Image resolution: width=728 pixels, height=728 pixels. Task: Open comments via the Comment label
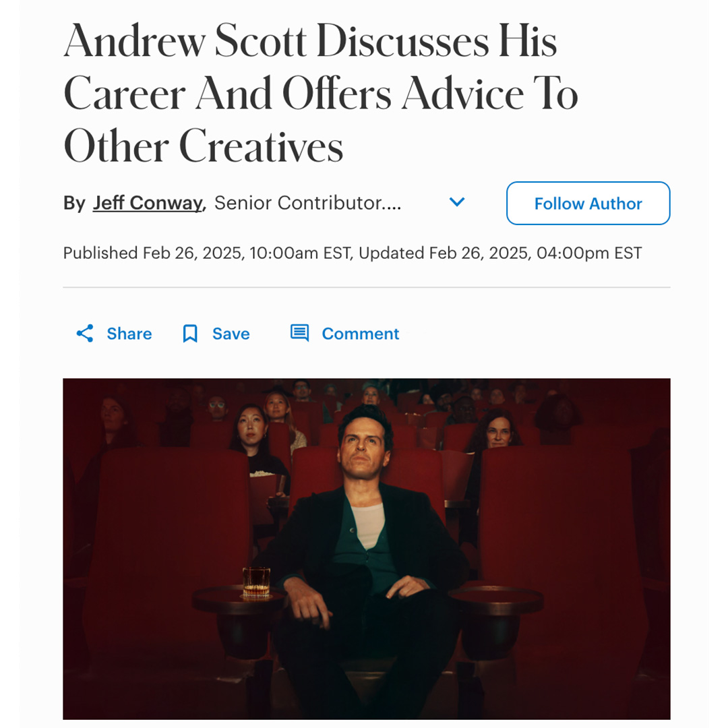point(360,334)
